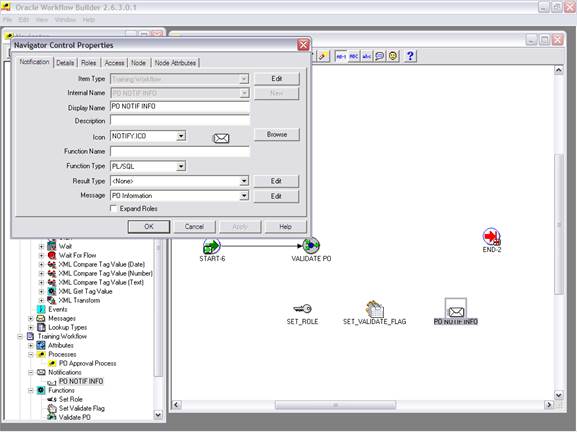The height and width of the screenshot is (432, 577).
Task: Click the Help button in the dialog
Action: tap(286, 227)
